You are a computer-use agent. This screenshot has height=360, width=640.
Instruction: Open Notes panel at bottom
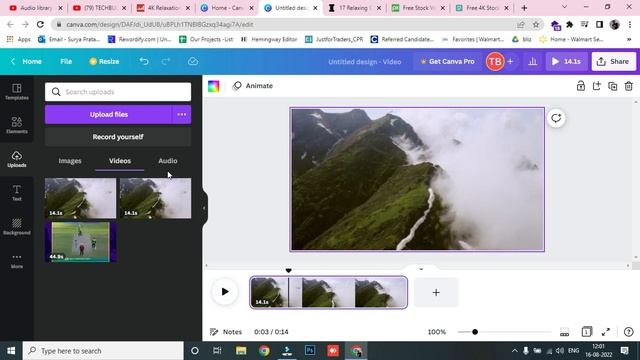pyautogui.click(x=226, y=332)
